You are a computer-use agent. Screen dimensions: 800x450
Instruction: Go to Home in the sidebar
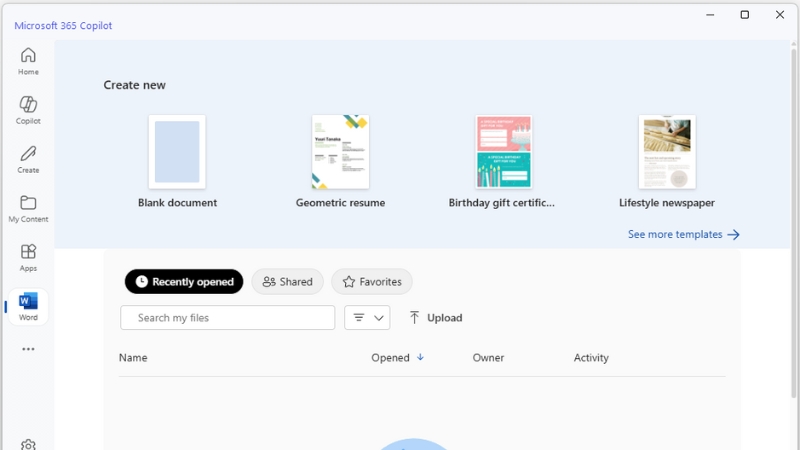tap(28, 61)
